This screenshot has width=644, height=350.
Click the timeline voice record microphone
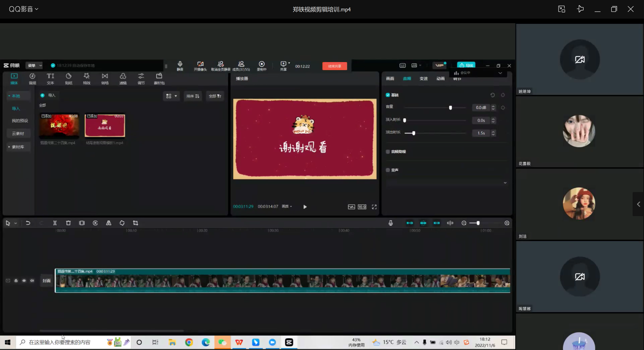391,223
